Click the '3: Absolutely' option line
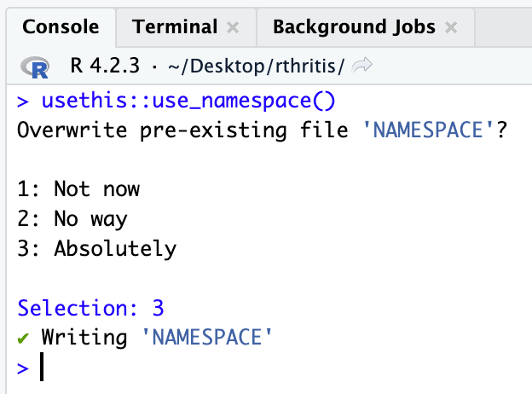The image size is (532, 394). point(96,248)
